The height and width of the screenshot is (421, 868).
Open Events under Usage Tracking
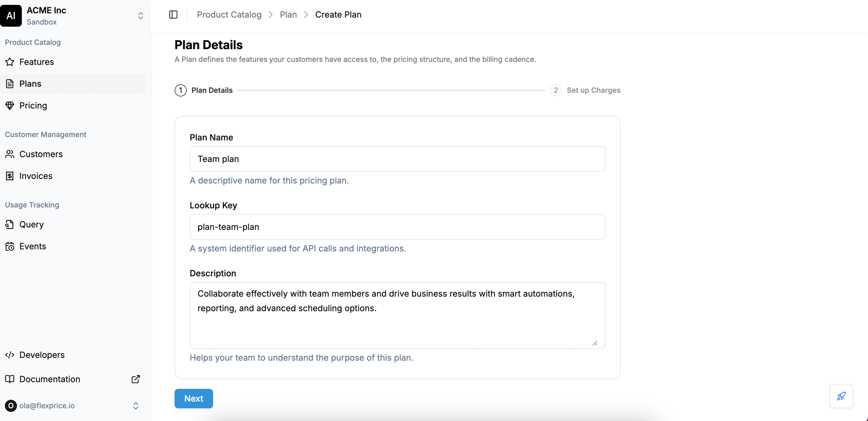click(x=73, y=246)
